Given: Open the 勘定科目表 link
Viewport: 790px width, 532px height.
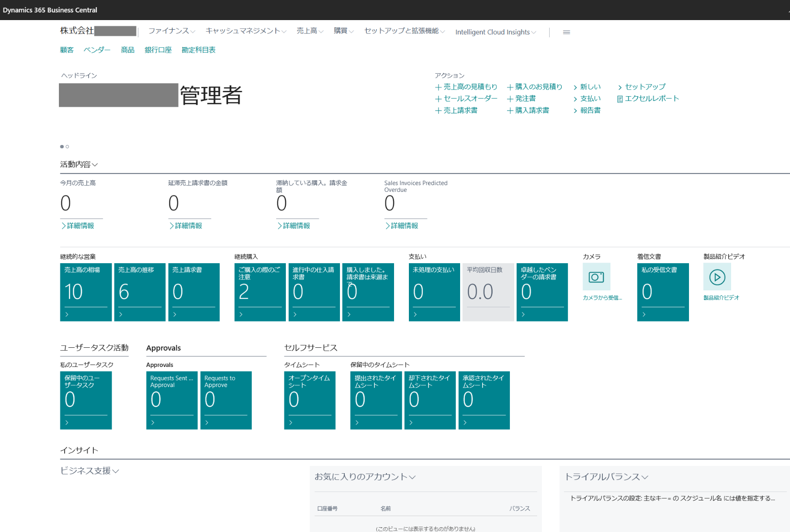Looking at the screenshot, I should pos(198,50).
